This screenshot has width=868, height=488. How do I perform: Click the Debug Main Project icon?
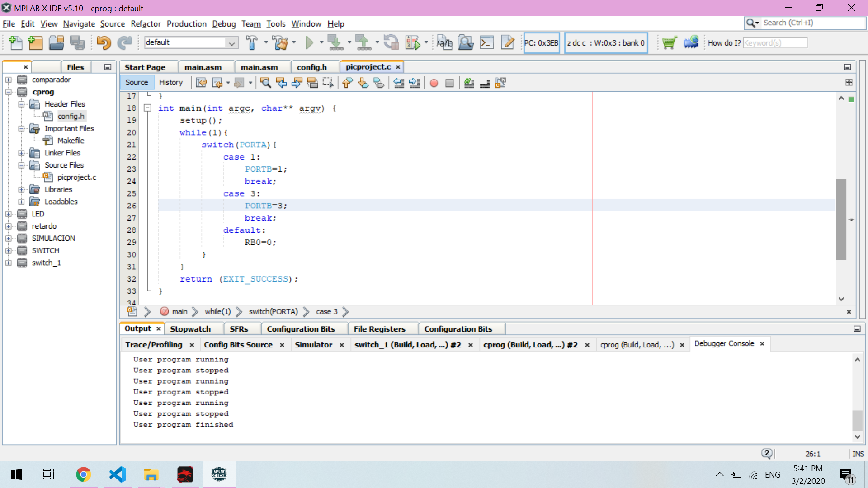point(412,43)
